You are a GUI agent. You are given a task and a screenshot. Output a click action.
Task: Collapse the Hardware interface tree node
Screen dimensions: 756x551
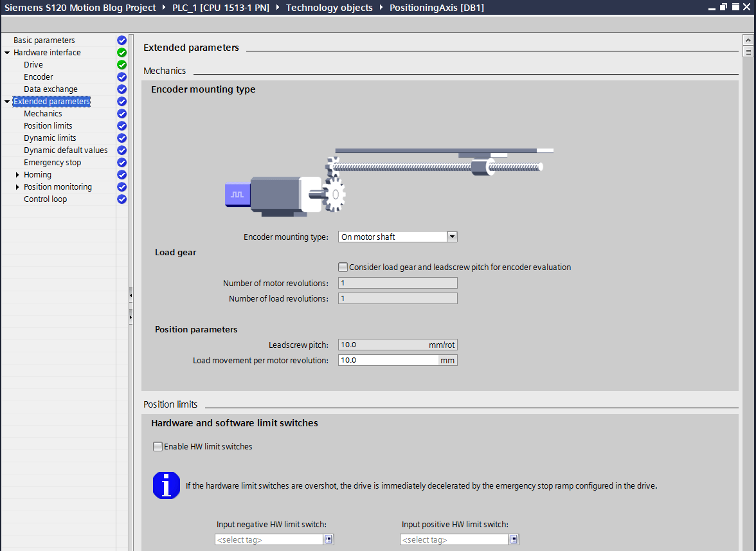click(7, 53)
